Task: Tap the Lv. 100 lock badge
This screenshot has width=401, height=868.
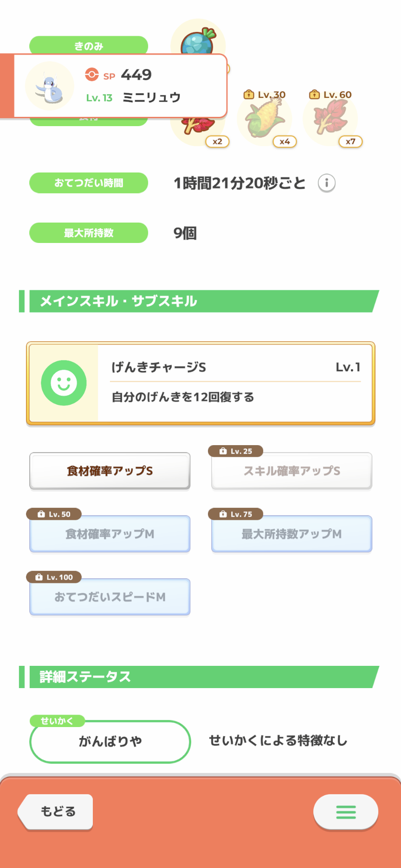Action: [x=54, y=577]
